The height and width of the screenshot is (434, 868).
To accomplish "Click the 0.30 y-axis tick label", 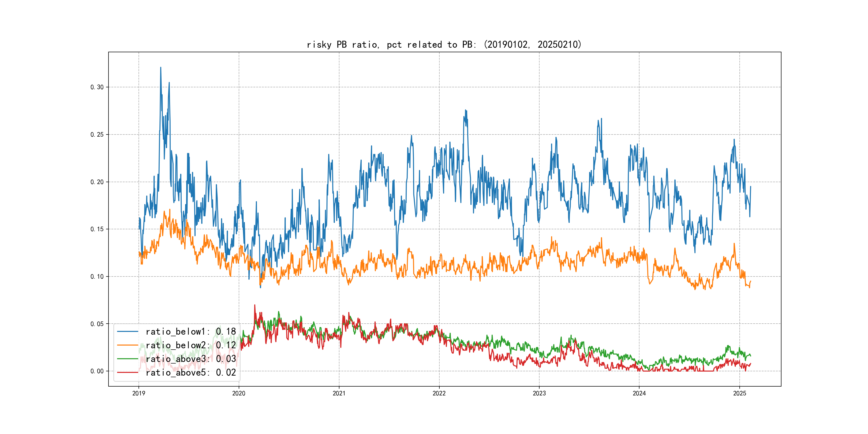I will click(97, 87).
